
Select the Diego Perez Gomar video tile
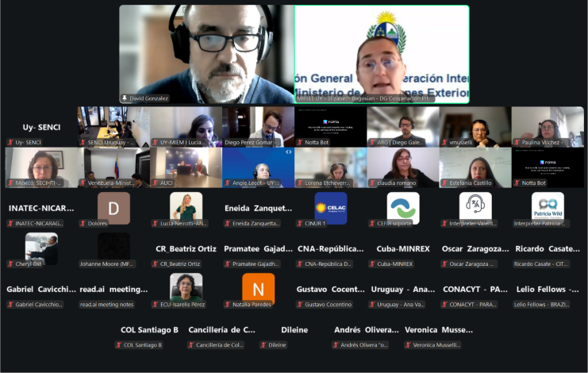tap(259, 127)
